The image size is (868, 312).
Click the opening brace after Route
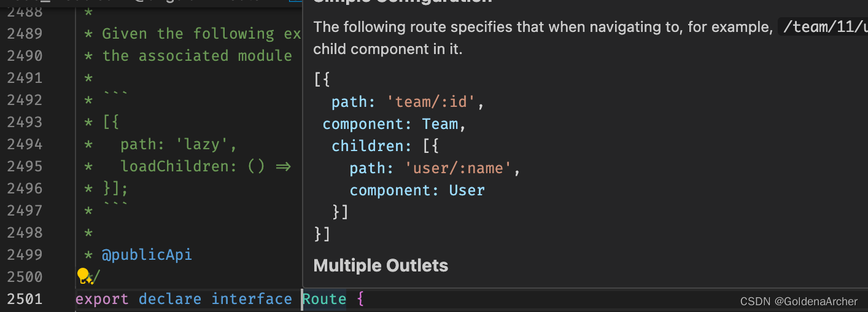point(360,300)
